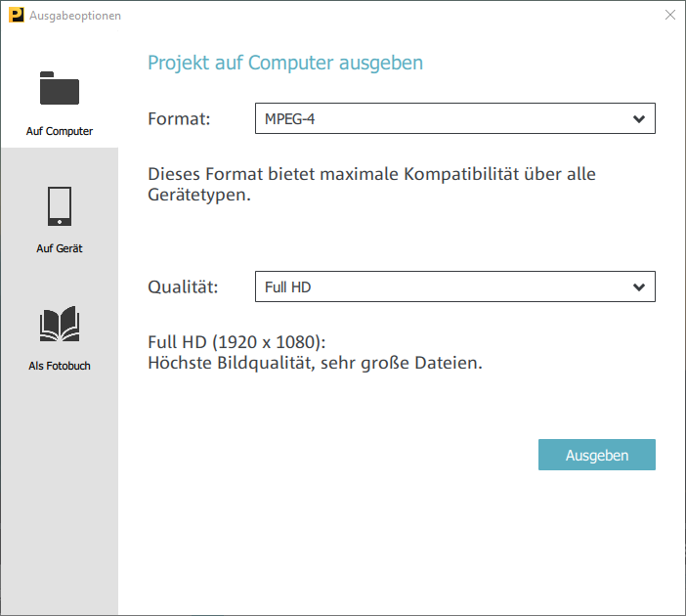Click the maximum compatibility format description text
Screen dimensions: 686x616
(371, 184)
